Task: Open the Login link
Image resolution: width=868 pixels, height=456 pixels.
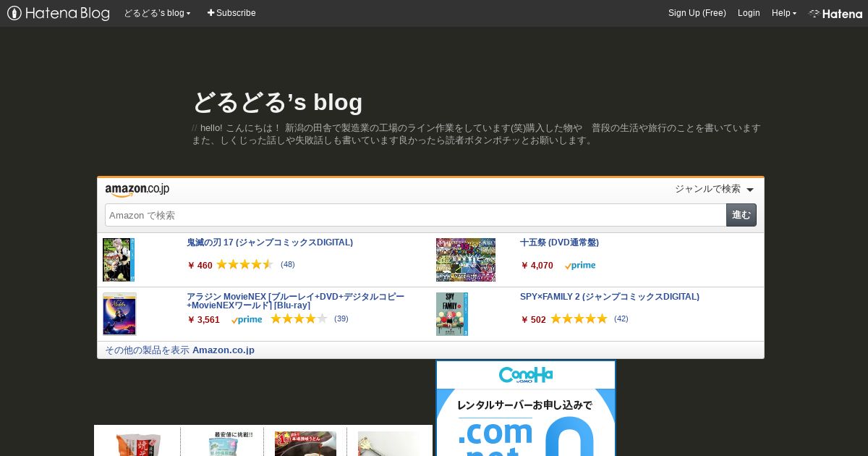Action: tap(749, 13)
